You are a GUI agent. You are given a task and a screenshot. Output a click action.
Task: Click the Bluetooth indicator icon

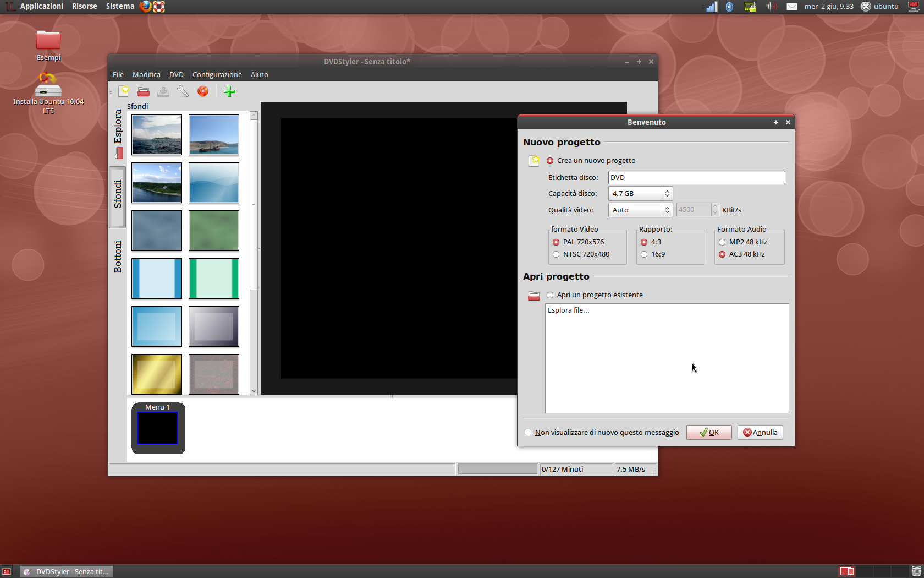point(729,7)
